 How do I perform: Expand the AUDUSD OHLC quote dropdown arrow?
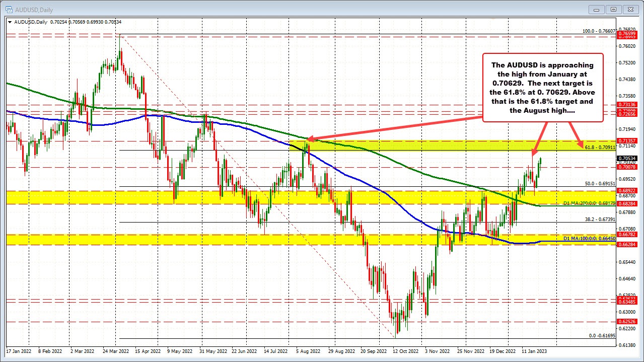pyautogui.click(x=9, y=22)
